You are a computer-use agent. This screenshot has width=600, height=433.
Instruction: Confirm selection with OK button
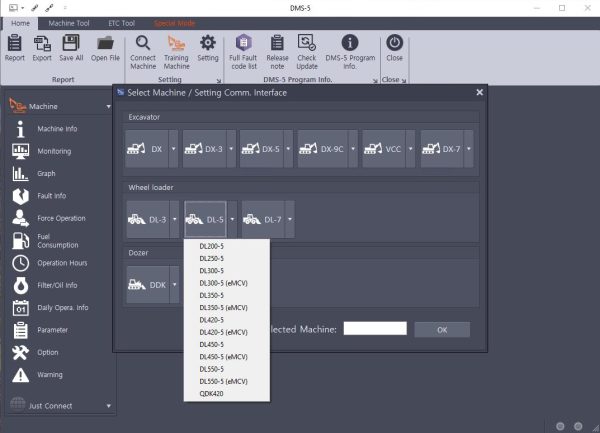pyautogui.click(x=442, y=330)
